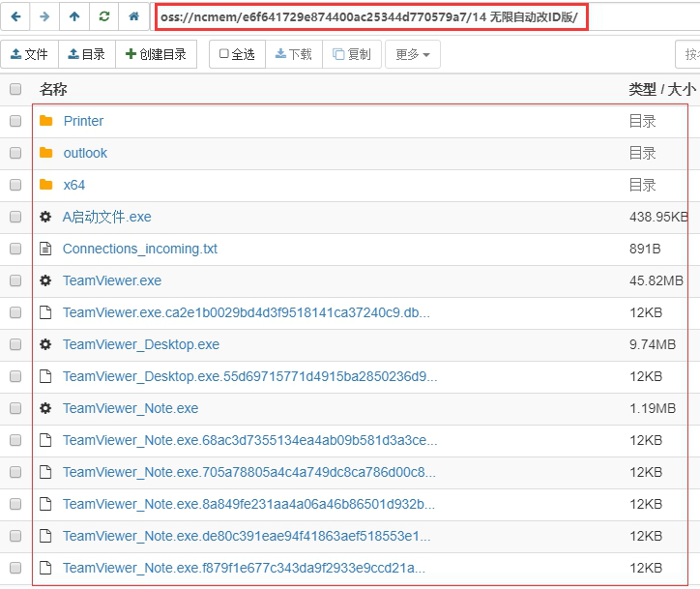700x589 pixels.
Task: Click the gear icon beside TeamViewer.exe
Action: [45, 280]
